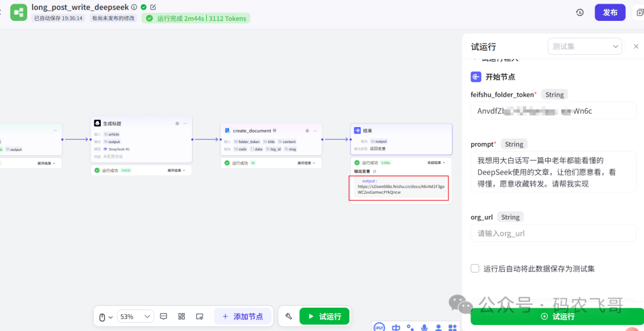Click the person icon in IME bar
Image resolution: width=644 pixels, height=331 pixels.
point(438,327)
